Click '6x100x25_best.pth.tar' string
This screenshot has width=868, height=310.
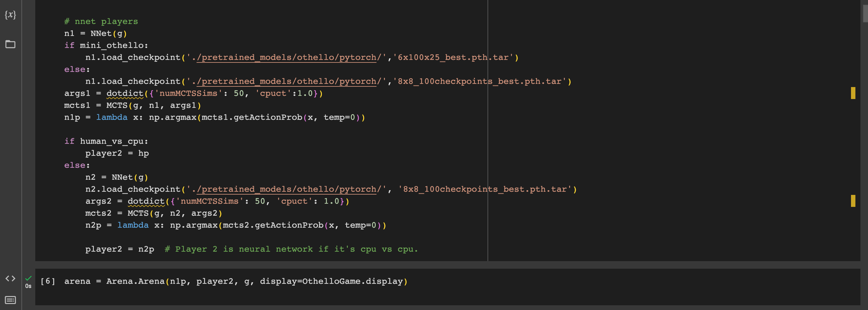(453, 57)
